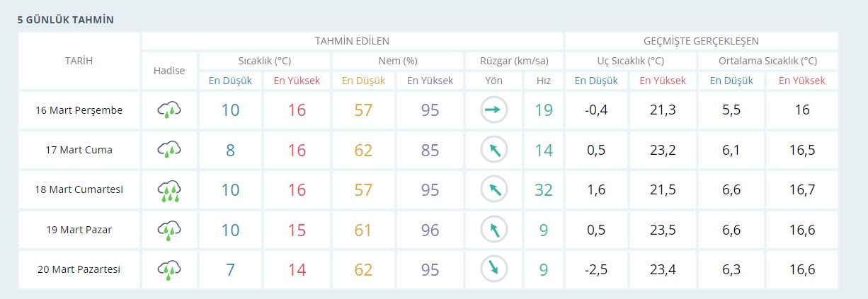Click the wind direction arrow for 16 Mart Perşembe
This screenshot has height=299, width=868.
[493, 110]
